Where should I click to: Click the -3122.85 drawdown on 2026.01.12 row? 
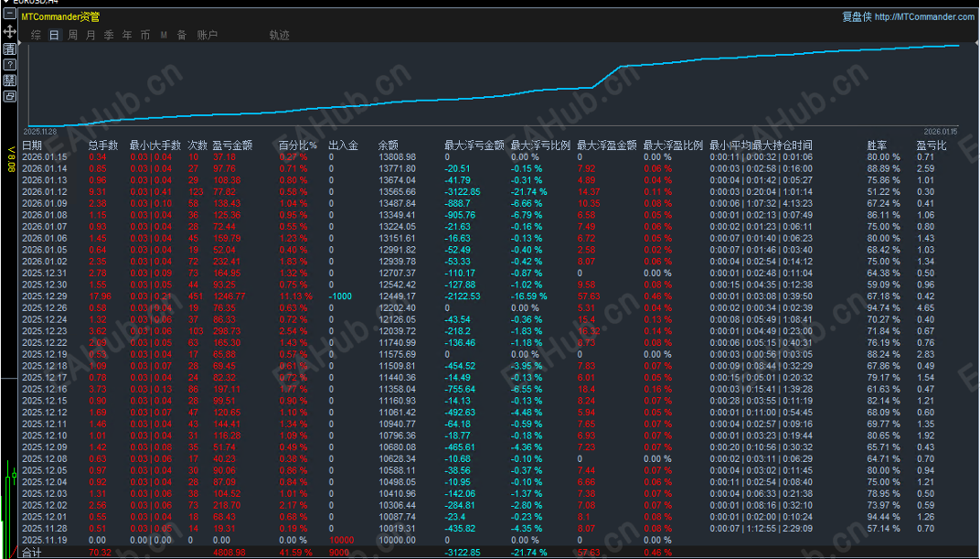[463, 192]
